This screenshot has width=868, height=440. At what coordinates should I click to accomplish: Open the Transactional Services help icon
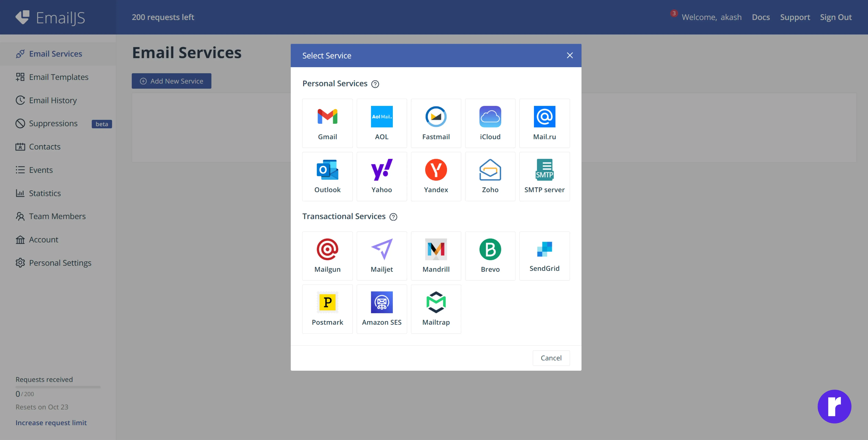click(x=393, y=217)
